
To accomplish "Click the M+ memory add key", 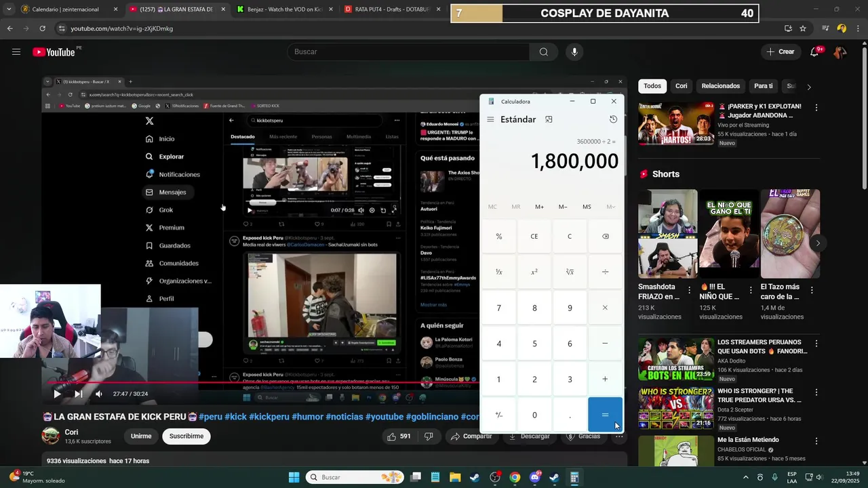I will coord(539,207).
